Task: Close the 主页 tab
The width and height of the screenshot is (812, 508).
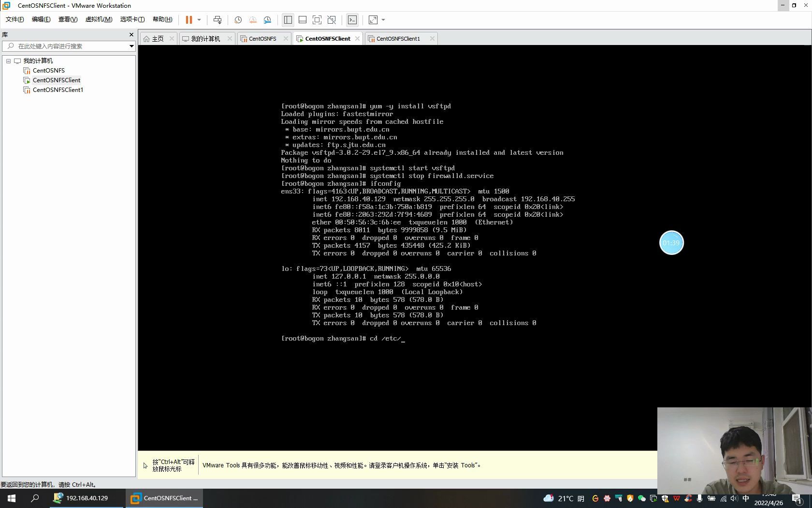Action: click(172, 38)
